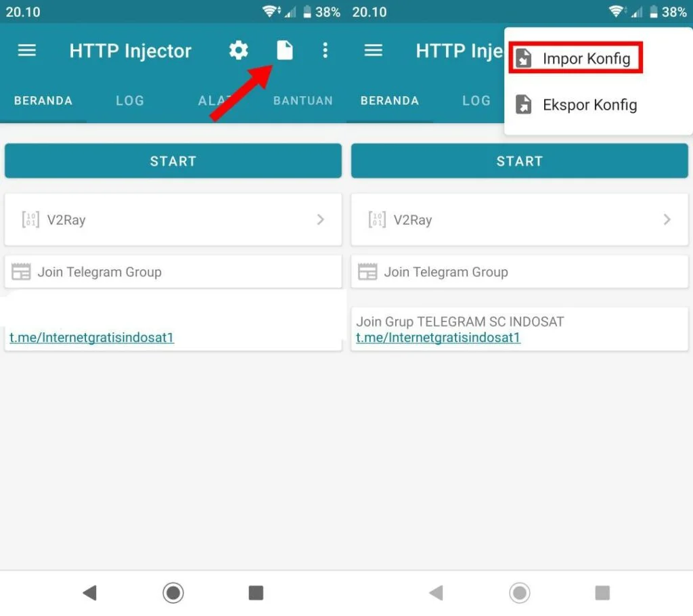Screen dimensions: 693x616
Task: Click Telegram Group card icon in left screen
Action: 21,271
